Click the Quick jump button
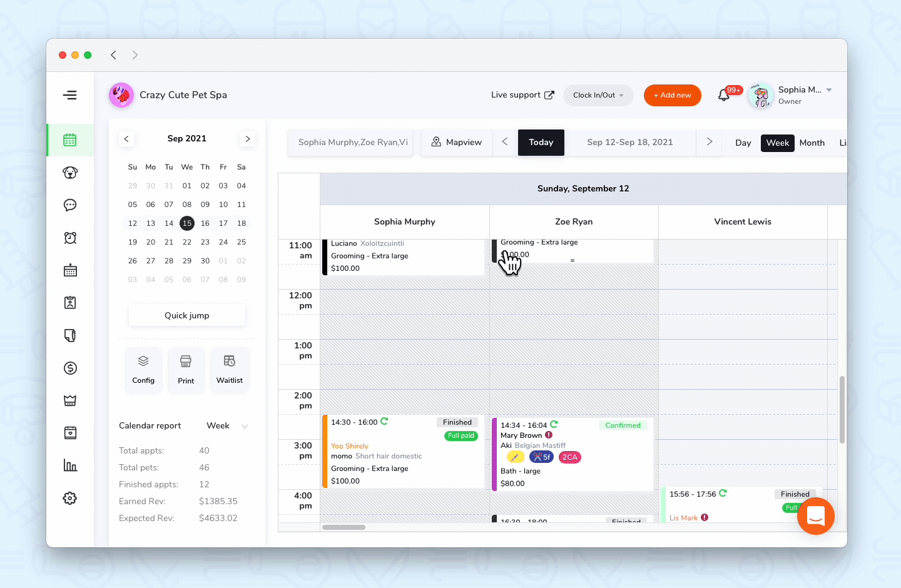901x588 pixels. coord(187,315)
